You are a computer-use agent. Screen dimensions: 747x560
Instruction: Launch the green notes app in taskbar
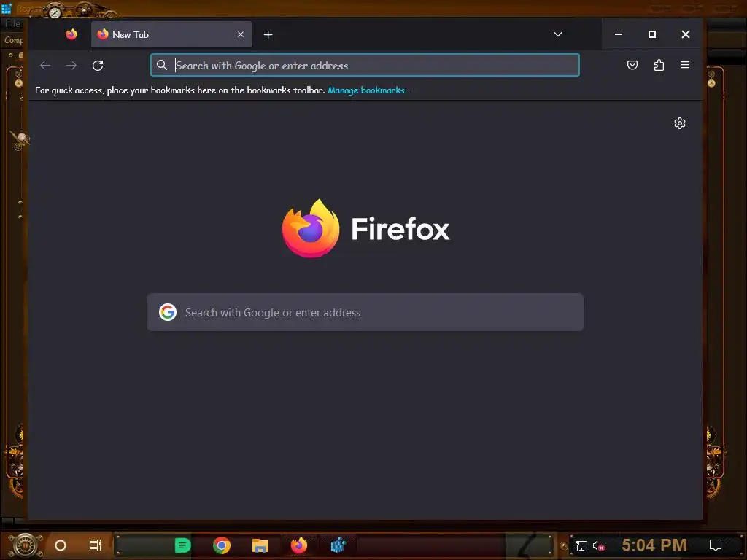tap(182, 545)
